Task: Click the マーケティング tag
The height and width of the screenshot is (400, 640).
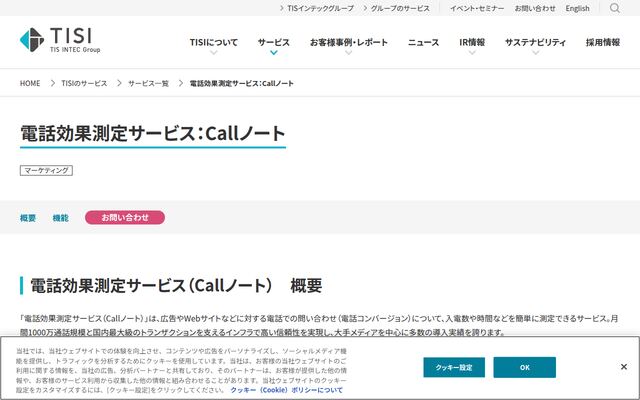Action: (x=46, y=170)
